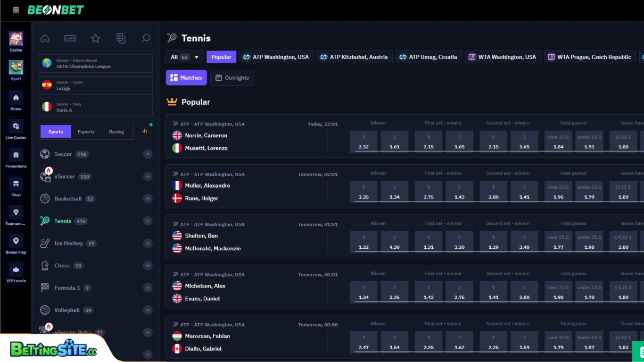Click odds 2.32 for Norrie to win
The image size is (644, 362).
point(364,141)
